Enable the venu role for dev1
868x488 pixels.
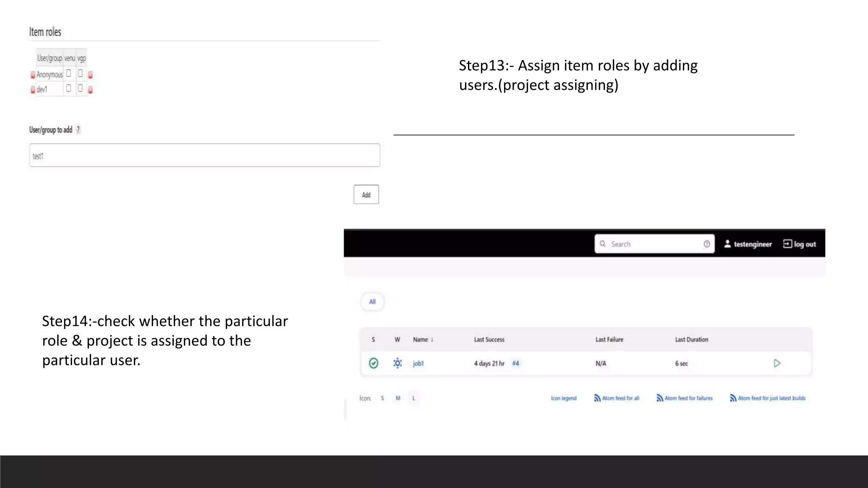point(68,88)
